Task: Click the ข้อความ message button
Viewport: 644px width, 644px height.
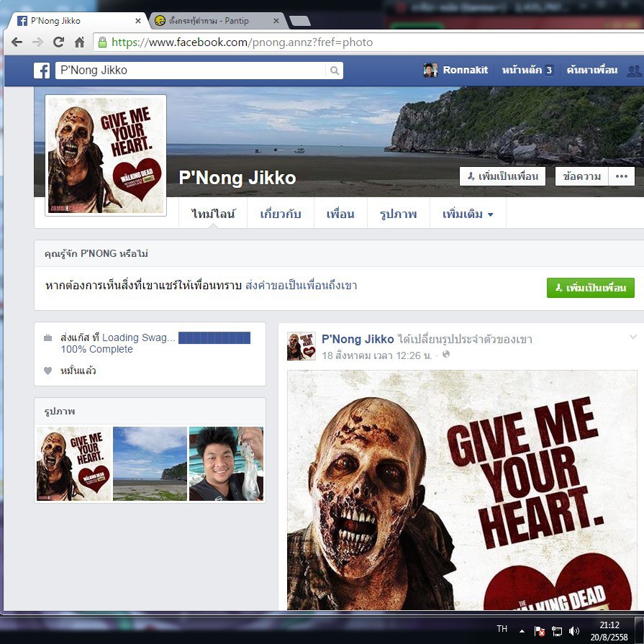Action: pyautogui.click(x=581, y=176)
